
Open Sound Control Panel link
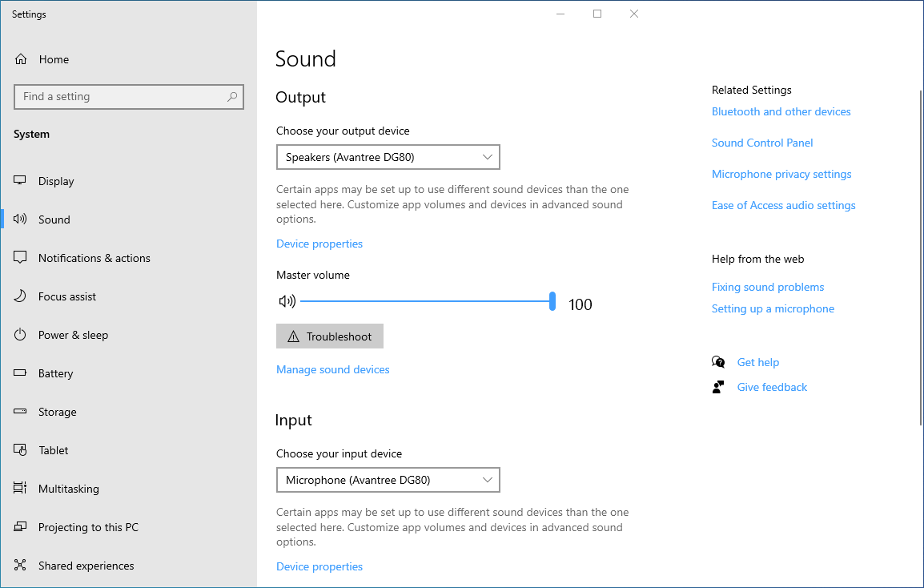click(762, 143)
